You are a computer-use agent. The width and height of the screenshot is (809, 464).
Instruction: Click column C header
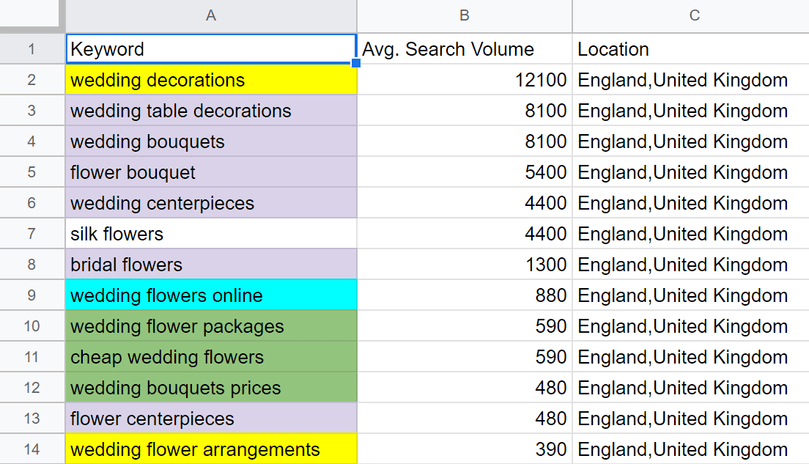tap(691, 15)
